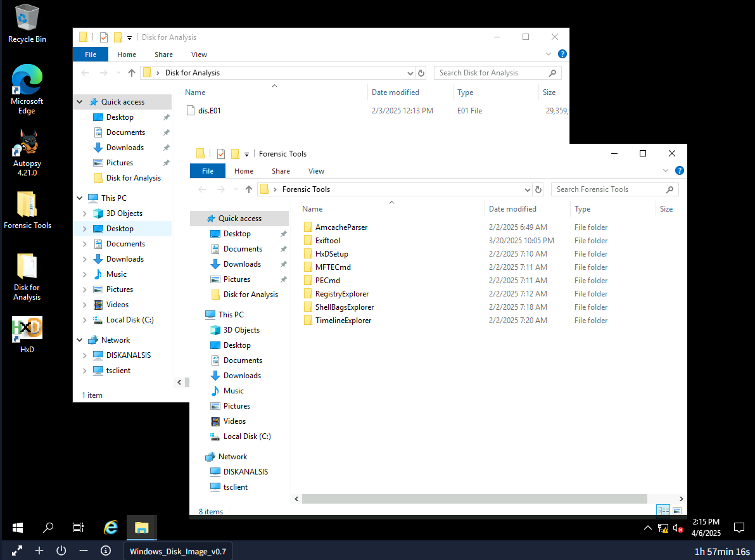Launch HxD hex editor from the desktop
755x560 pixels.
[27, 329]
